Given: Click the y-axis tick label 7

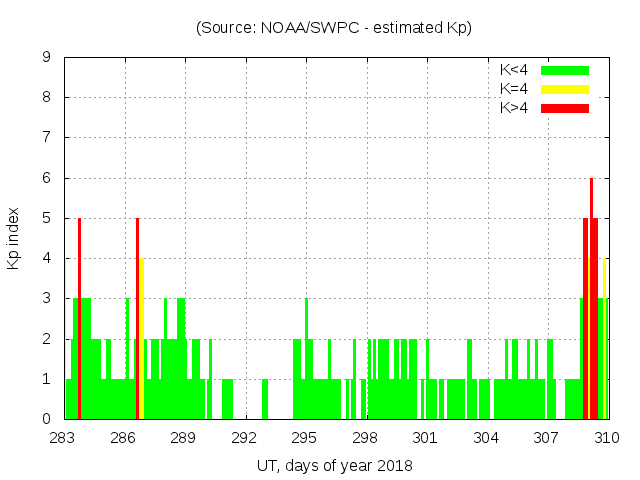Looking at the screenshot, I should 46,137.
